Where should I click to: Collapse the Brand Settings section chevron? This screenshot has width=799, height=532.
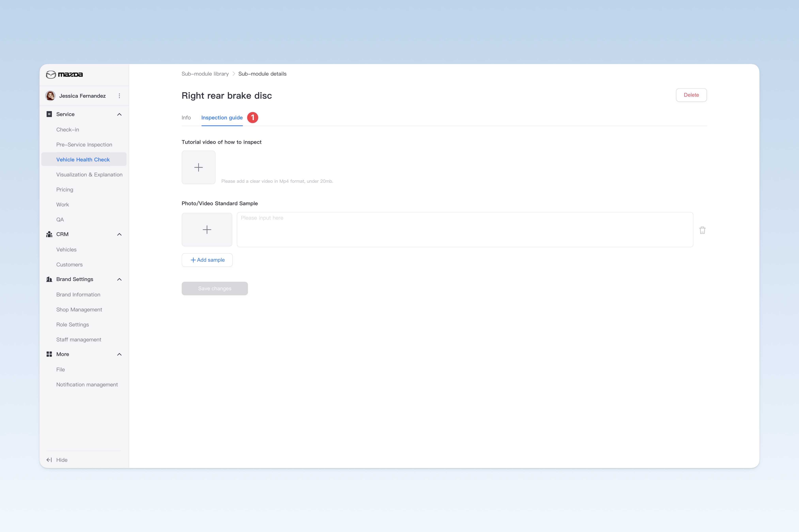119,280
